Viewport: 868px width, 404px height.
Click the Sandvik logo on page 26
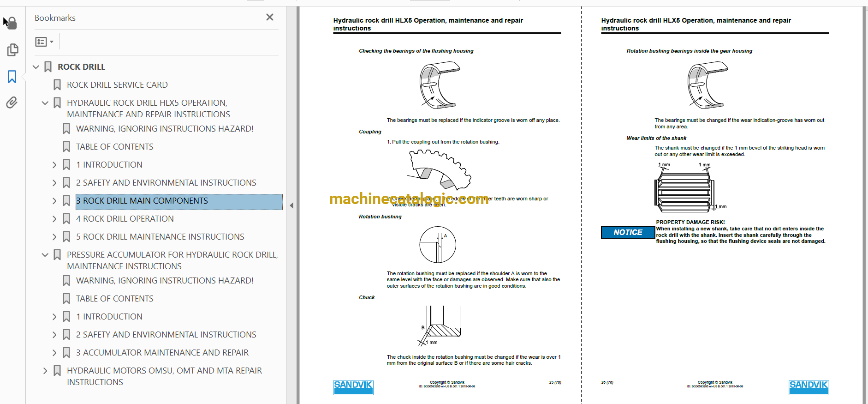tap(809, 387)
